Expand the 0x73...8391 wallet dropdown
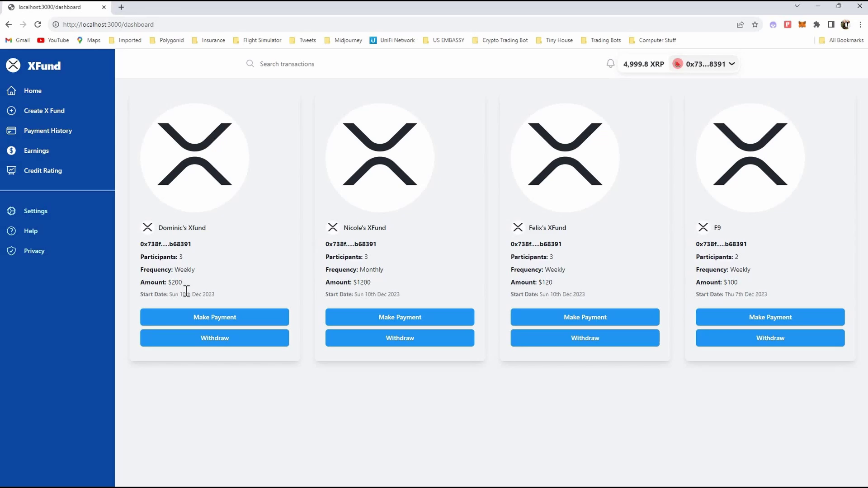This screenshot has width=868, height=488. point(731,64)
